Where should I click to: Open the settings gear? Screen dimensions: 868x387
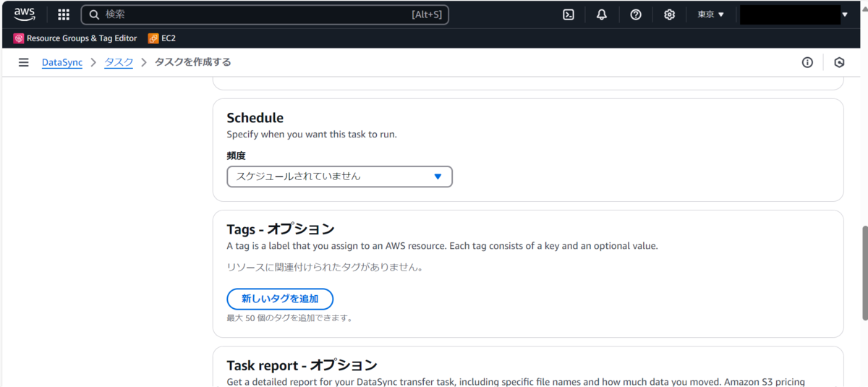(670, 14)
